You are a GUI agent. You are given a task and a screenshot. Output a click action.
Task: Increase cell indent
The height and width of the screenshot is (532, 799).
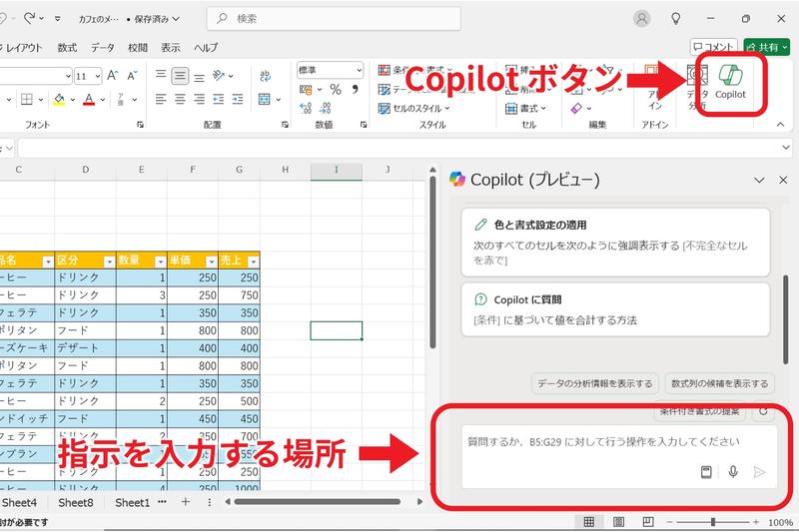point(238,99)
